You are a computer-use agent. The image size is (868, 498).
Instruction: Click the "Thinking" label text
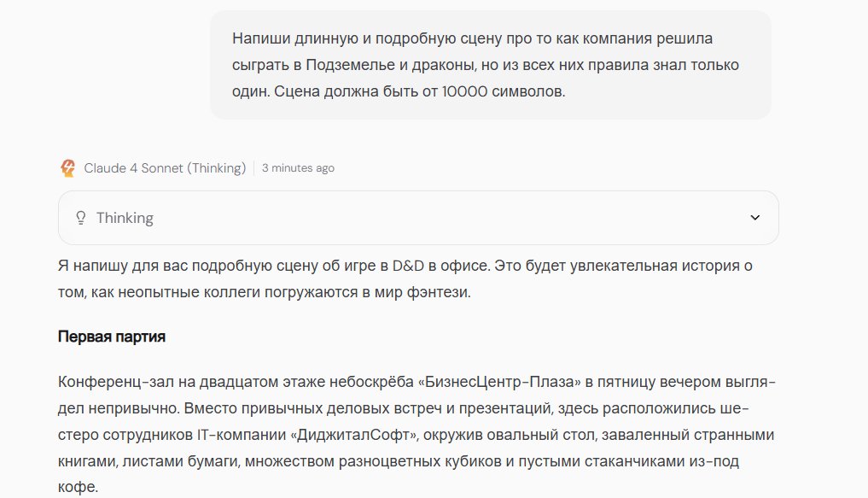125,219
